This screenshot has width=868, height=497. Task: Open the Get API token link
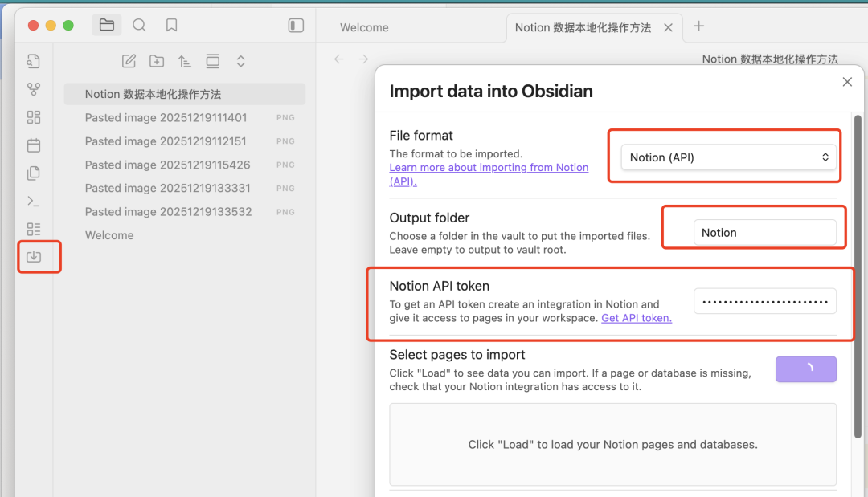[637, 318]
